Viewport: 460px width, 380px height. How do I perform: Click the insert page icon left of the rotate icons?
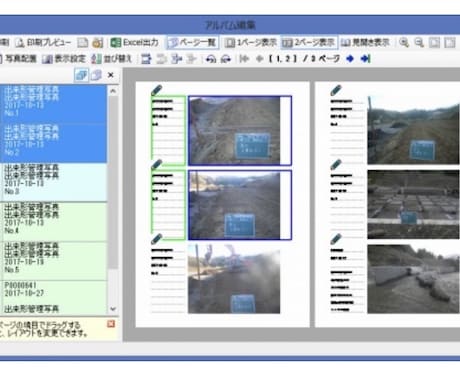coord(176,59)
